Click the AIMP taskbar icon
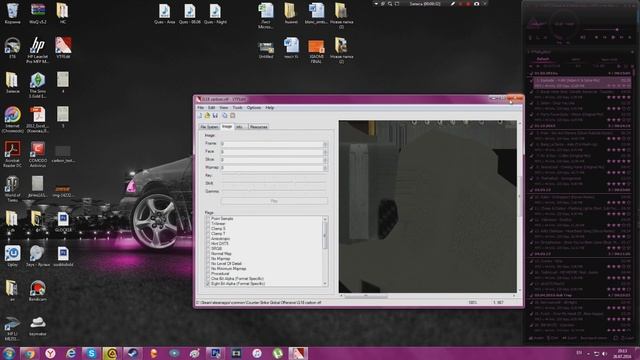The width and height of the screenshot is (640, 360). coord(112,353)
